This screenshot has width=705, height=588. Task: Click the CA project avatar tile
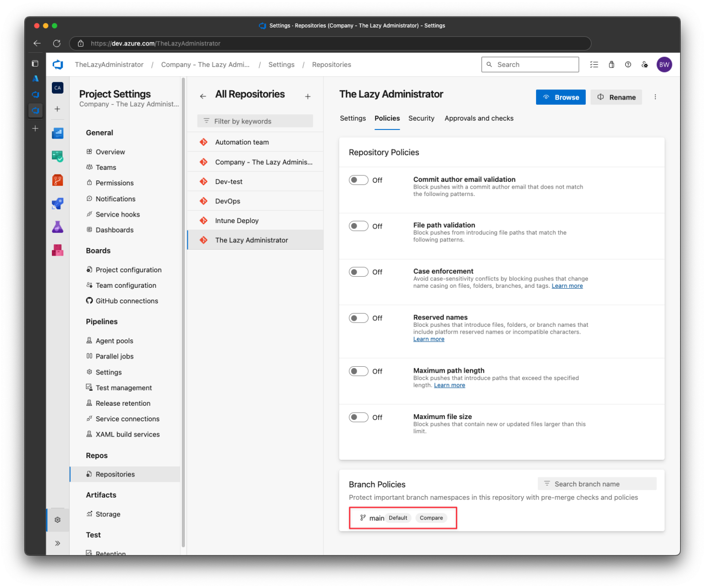(x=57, y=88)
